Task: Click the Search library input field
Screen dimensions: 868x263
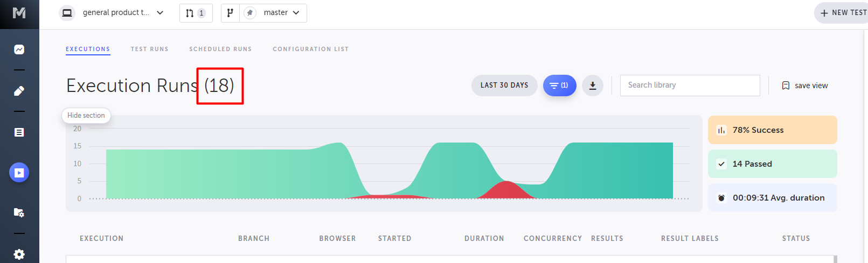Action: click(x=690, y=86)
